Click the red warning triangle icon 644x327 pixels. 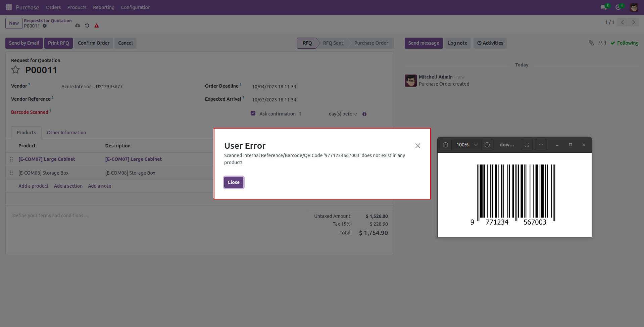click(97, 26)
